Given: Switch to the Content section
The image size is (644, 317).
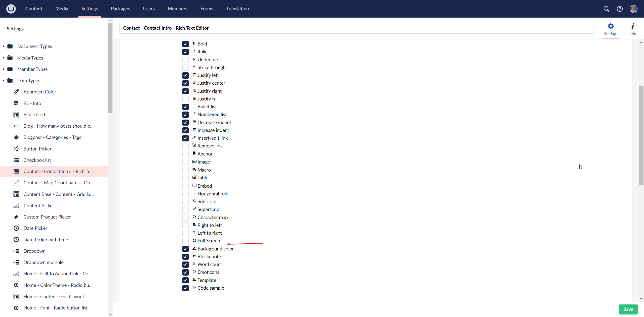Looking at the screenshot, I should 34,9.
